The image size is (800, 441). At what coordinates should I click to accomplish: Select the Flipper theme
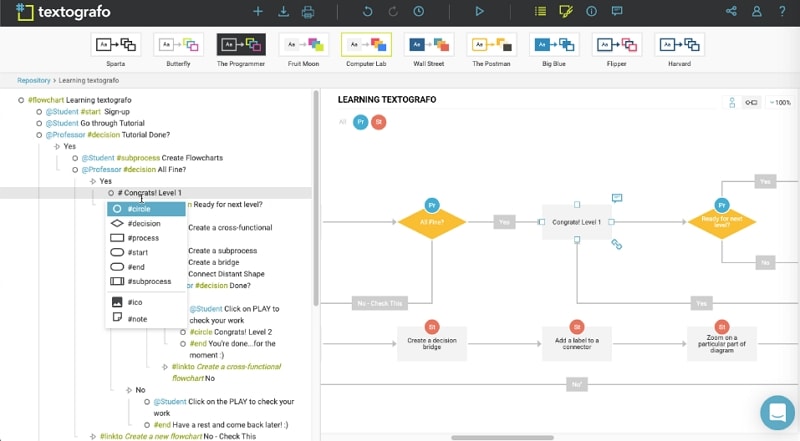click(616, 50)
